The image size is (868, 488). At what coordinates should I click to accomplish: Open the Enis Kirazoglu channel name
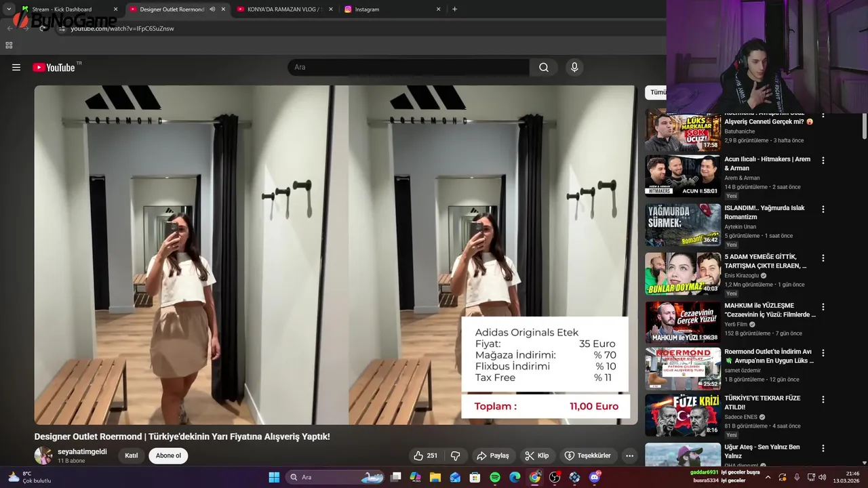[742, 276]
